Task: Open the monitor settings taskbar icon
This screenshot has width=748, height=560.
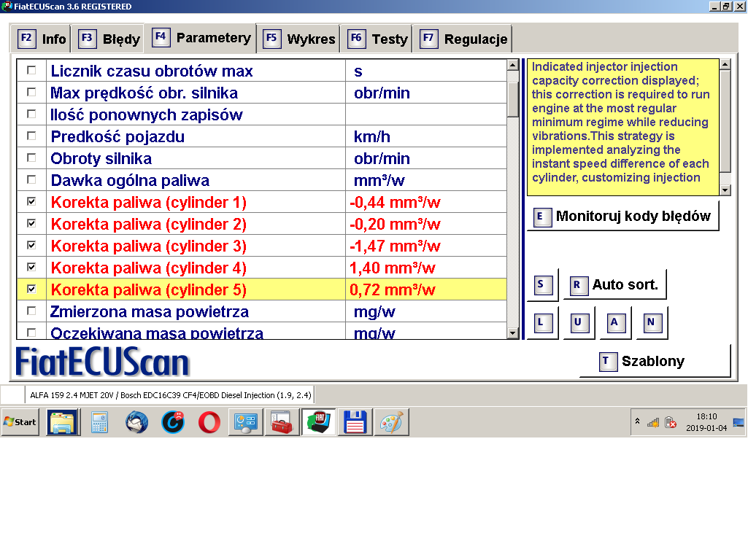Action: (x=246, y=422)
